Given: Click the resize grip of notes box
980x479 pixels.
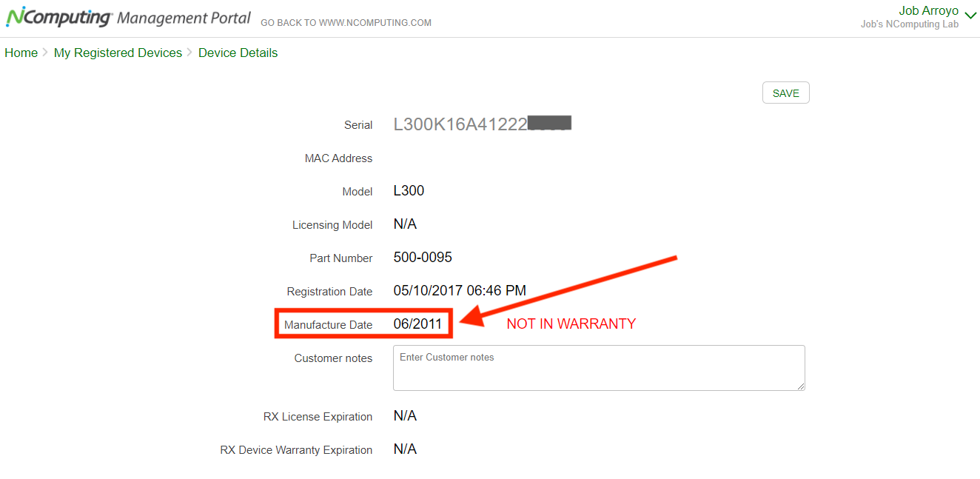Looking at the screenshot, I should pos(800,386).
